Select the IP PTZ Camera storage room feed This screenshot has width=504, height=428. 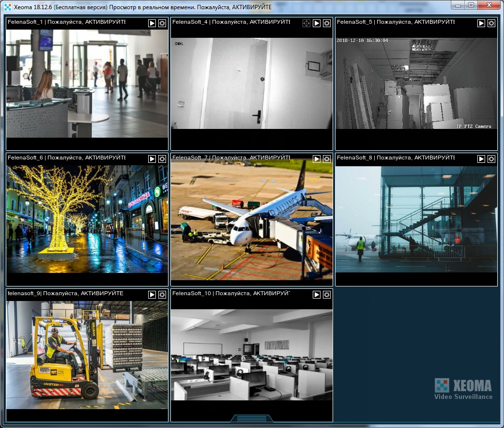pyautogui.click(x=416, y=83)
